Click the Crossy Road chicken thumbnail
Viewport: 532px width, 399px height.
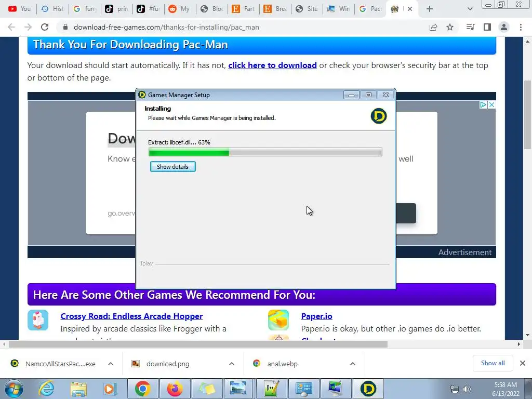pyautogui.click(x=38, y=320)
